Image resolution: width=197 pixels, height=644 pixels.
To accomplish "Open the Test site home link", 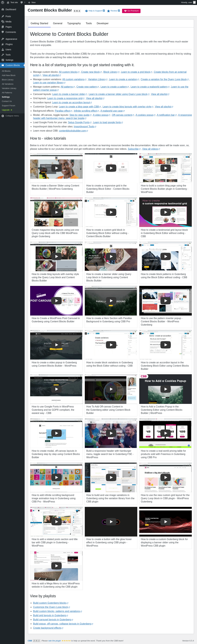I will [x=12, y=2].
